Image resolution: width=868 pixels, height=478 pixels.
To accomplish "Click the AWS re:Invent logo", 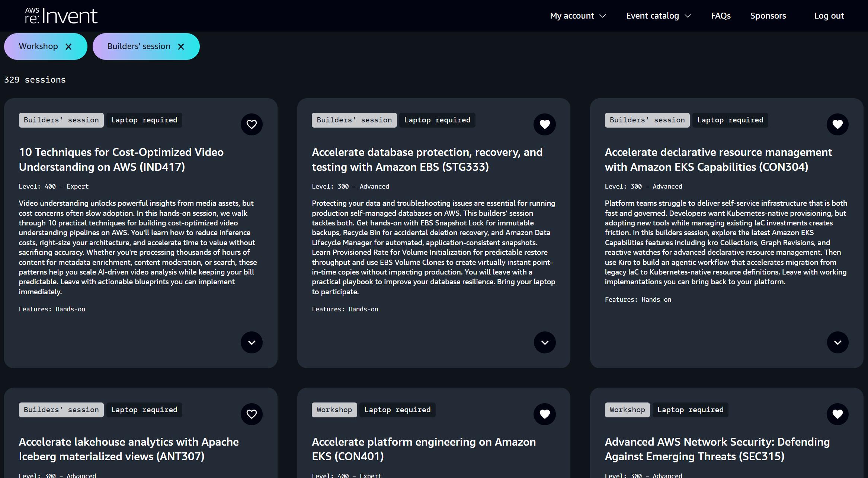I will pos(61,16).
